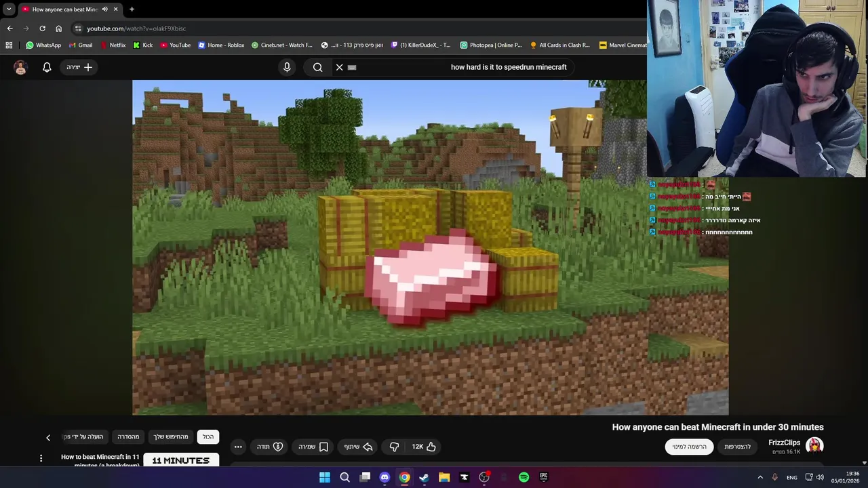Open more actions ellipsis under video
The height and width of the screenshot is (488, 868).
(238, 447)
